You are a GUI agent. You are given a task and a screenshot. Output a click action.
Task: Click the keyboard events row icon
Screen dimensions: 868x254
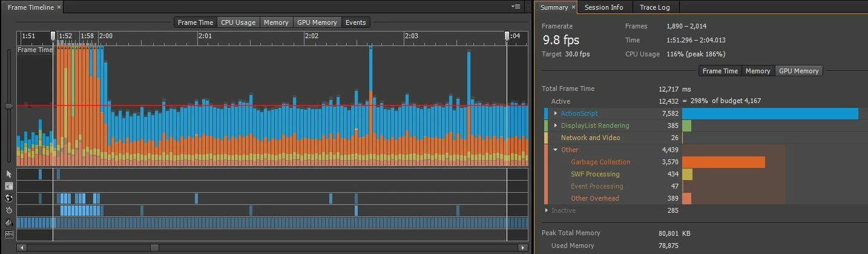pyautogui.click(x=9, y=186)
